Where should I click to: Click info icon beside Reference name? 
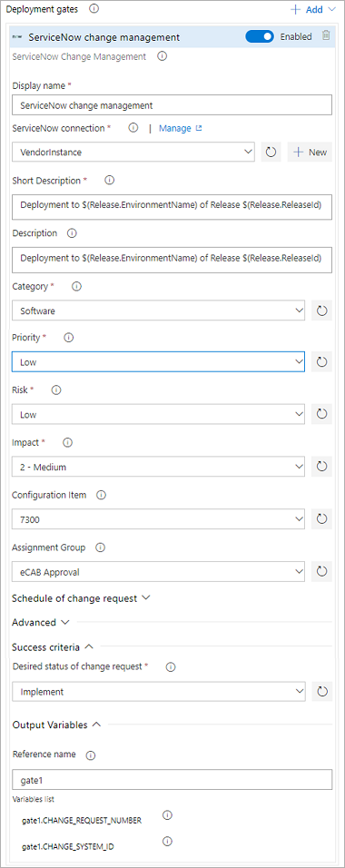tap(92, 755)
